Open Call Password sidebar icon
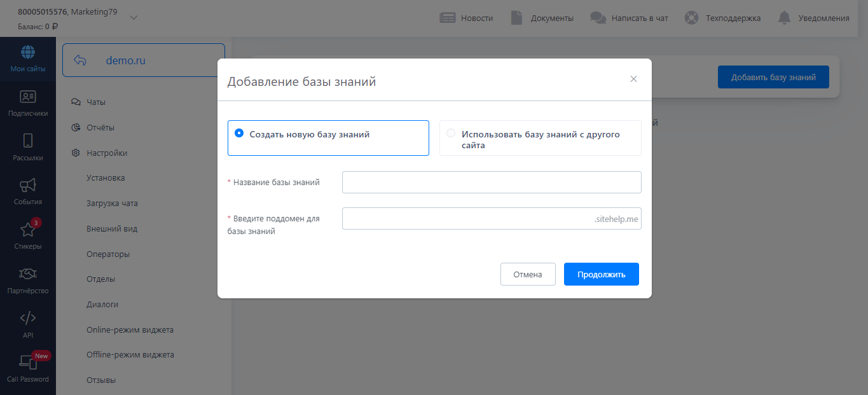This screenshot has width=868, height=395. [28, 363]
